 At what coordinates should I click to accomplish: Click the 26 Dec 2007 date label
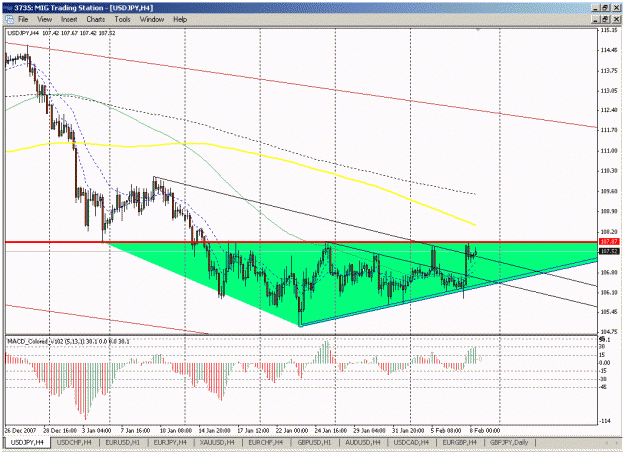20,431
